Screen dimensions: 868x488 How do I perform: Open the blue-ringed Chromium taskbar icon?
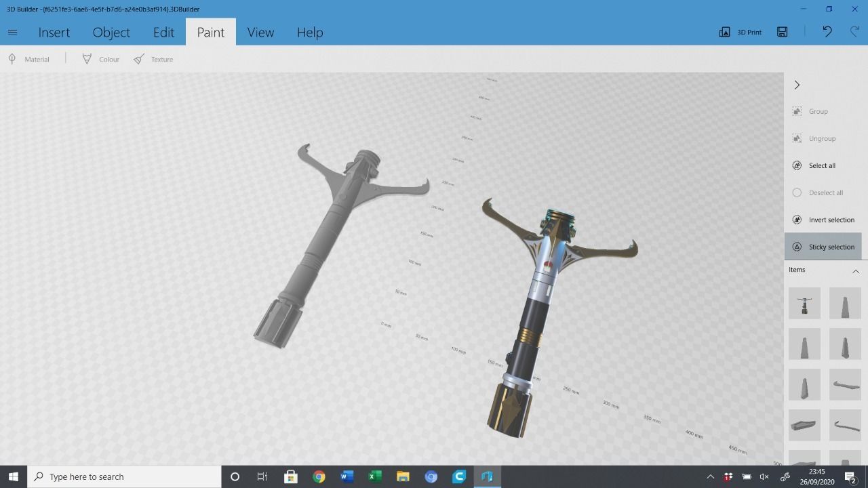(431, 476)
